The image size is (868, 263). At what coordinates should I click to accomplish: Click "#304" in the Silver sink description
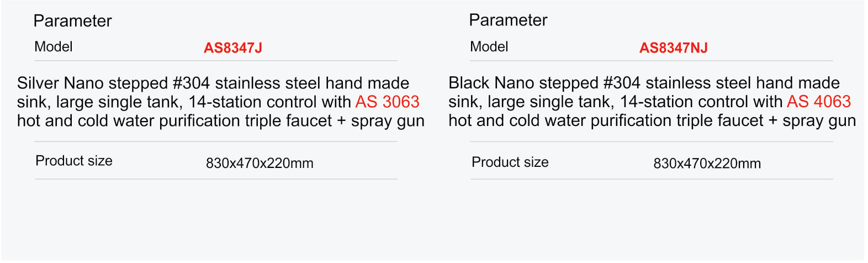point(191,83)
